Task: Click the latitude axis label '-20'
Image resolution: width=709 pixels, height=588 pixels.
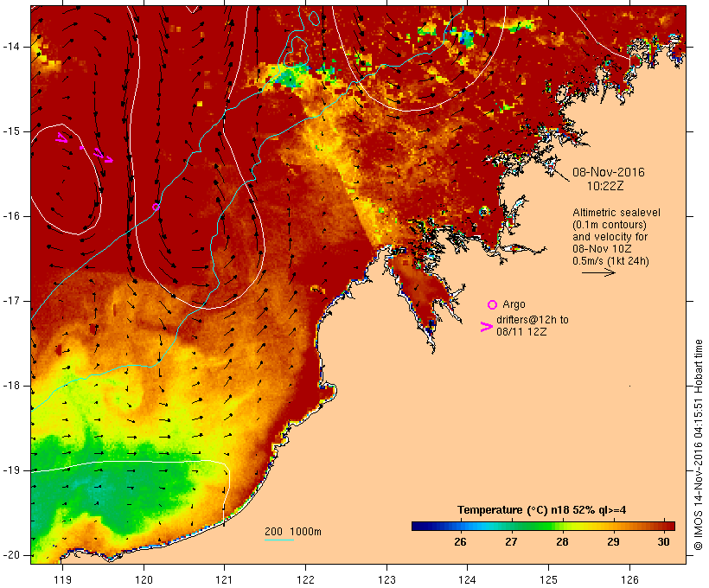Action: (x=11, y=555)
